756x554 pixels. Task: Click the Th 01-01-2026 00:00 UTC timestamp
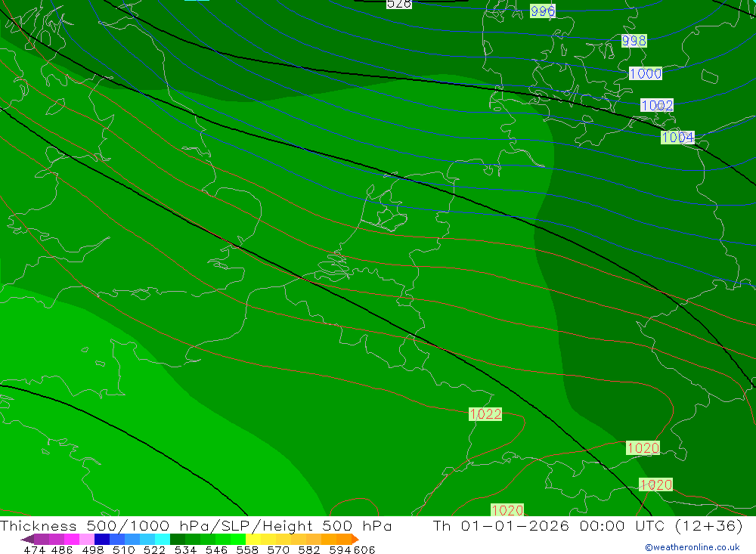587,525
